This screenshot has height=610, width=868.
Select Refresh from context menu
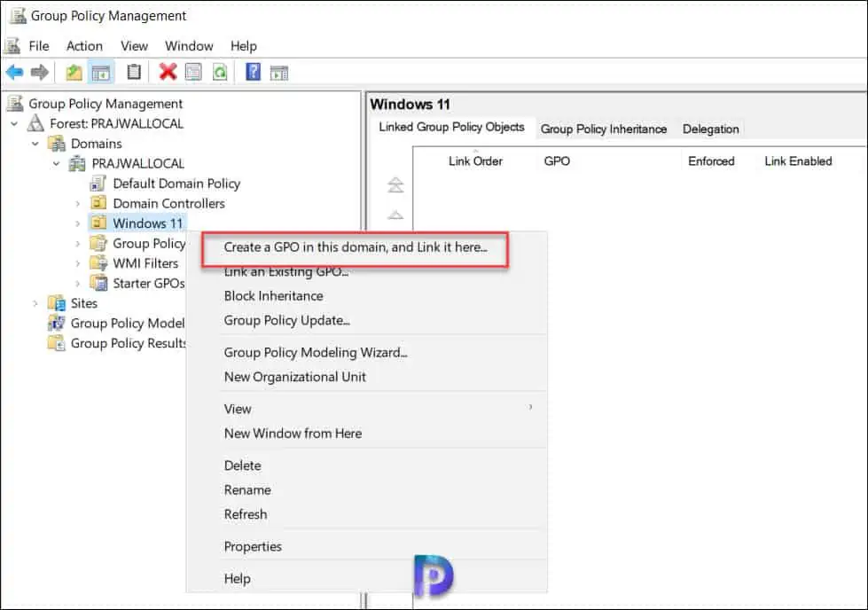(246, 513)
